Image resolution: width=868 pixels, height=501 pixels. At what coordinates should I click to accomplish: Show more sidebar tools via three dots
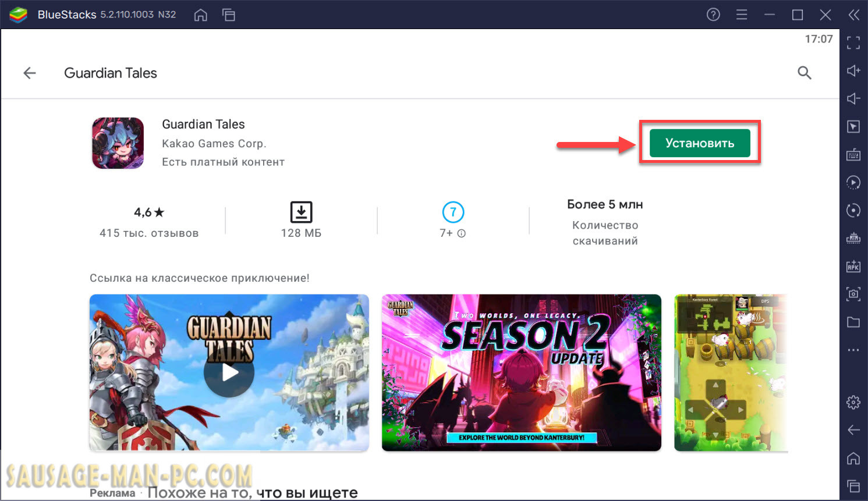click(853, 350)
